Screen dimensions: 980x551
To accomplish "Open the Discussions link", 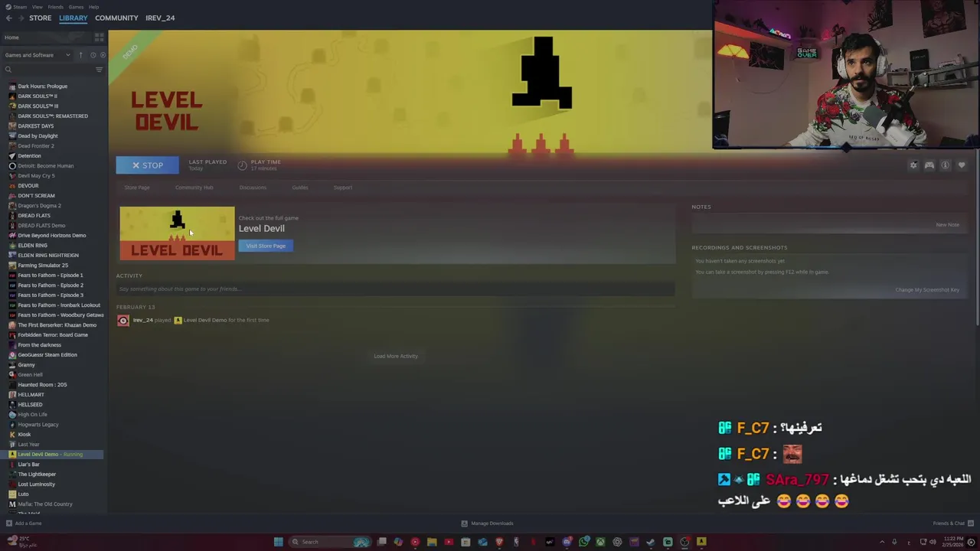I will [253, 187].
